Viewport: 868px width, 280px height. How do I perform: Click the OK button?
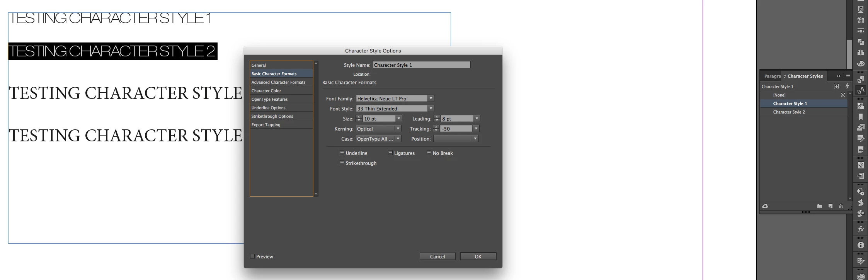coord(478,256)
